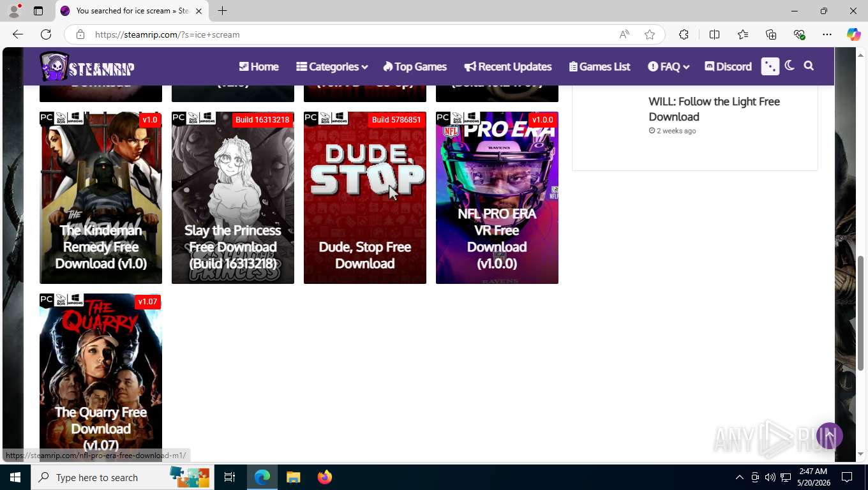This screenshot has height=490, width=868.
Task: Open WILL: Follow the Light Free Download link
Action: point(714,109)
